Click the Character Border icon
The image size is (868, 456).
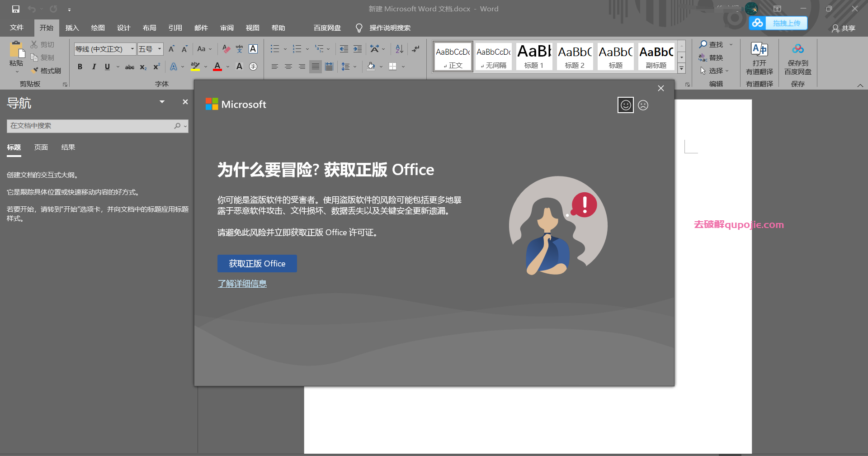pyautogui.click(x=253, y=49)
